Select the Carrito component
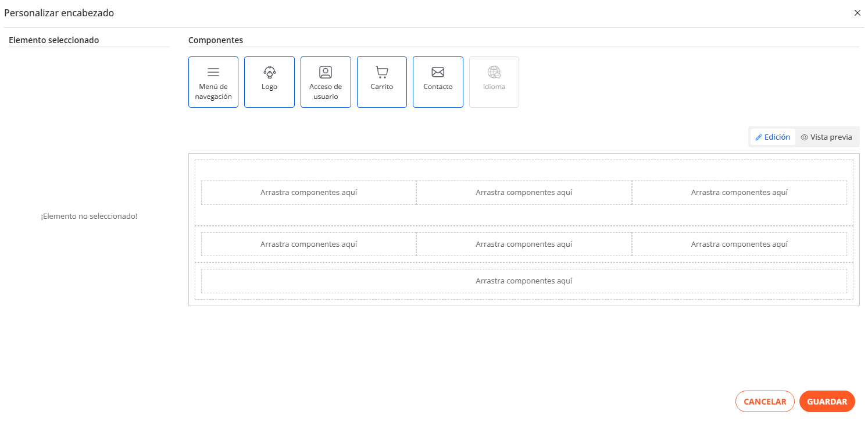 point(382,82)
